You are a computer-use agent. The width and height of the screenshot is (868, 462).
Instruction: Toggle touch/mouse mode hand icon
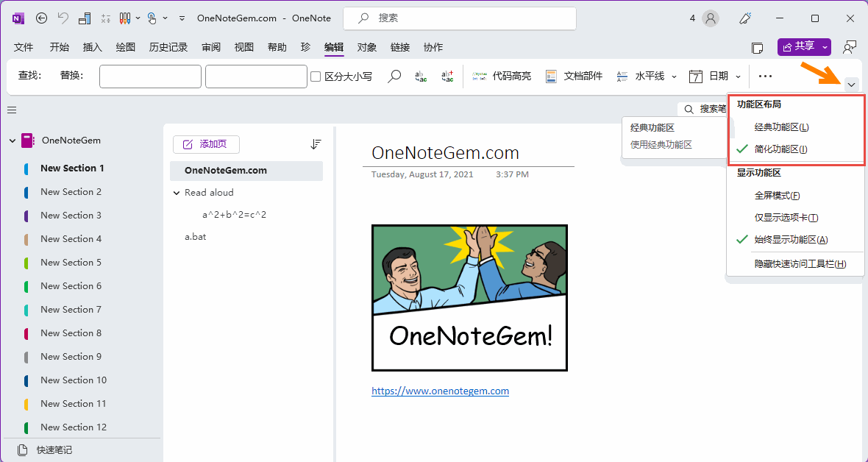(152, 18)
